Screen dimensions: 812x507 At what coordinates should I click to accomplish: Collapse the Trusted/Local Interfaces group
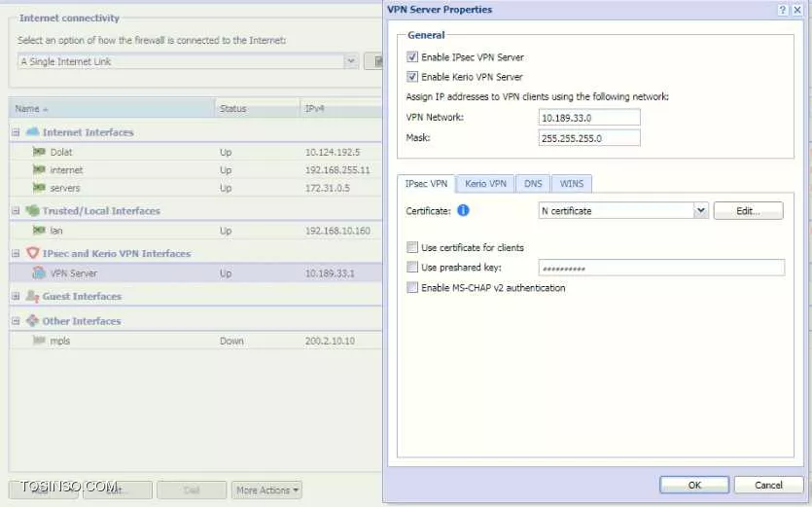coord(16,211)
